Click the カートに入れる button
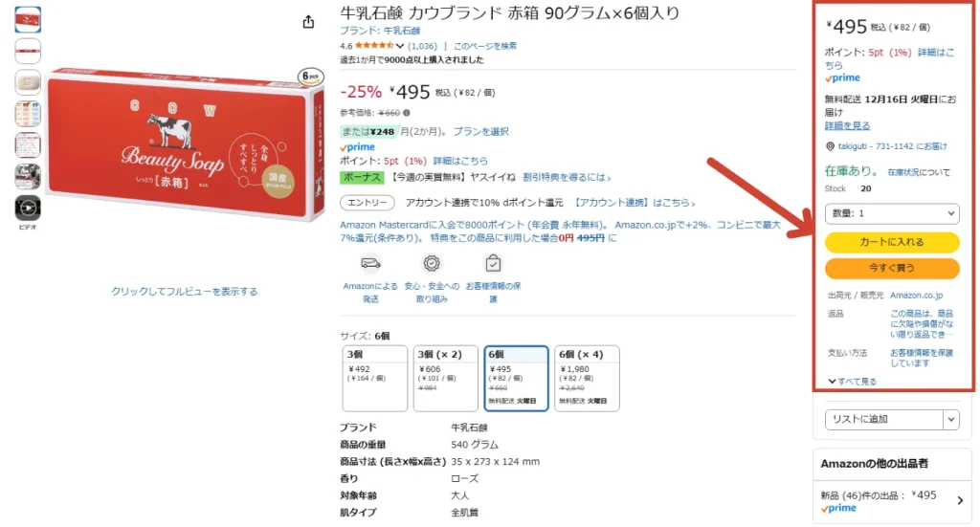 [x=892, y=242]
